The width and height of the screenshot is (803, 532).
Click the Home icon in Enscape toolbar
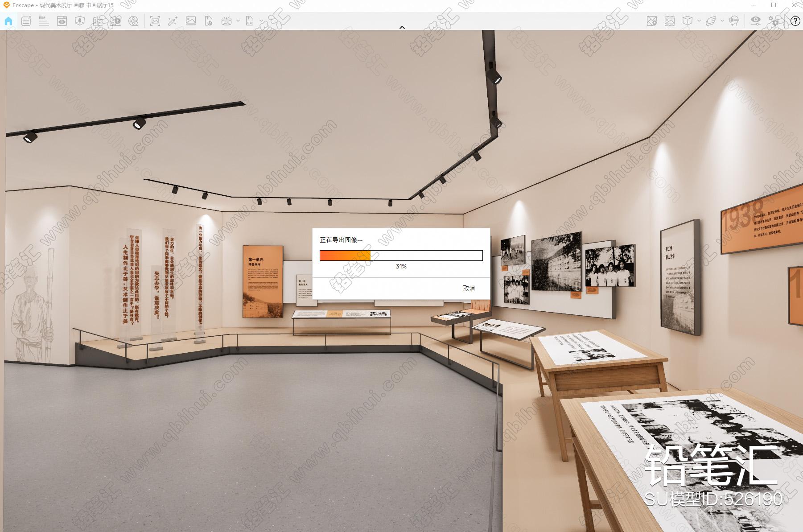point(8,21)
